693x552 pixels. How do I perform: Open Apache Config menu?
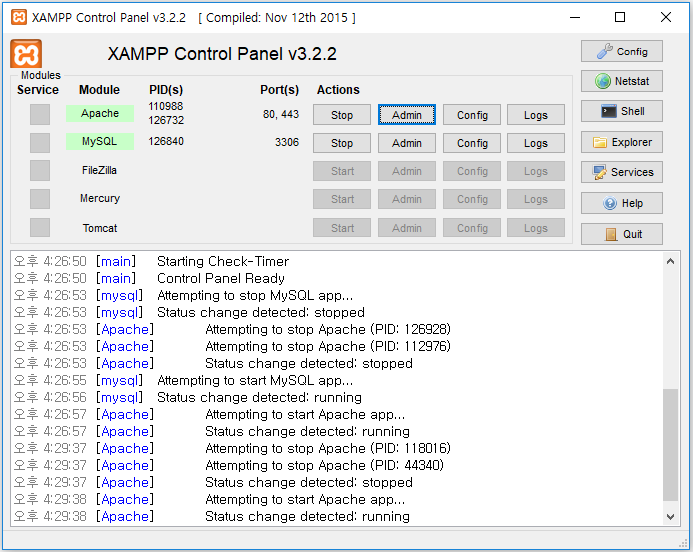pos(472,114)
